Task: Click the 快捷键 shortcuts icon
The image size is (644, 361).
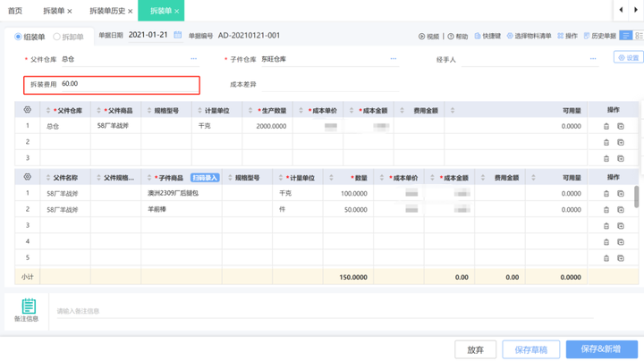Action: click(x=478, y=36)
